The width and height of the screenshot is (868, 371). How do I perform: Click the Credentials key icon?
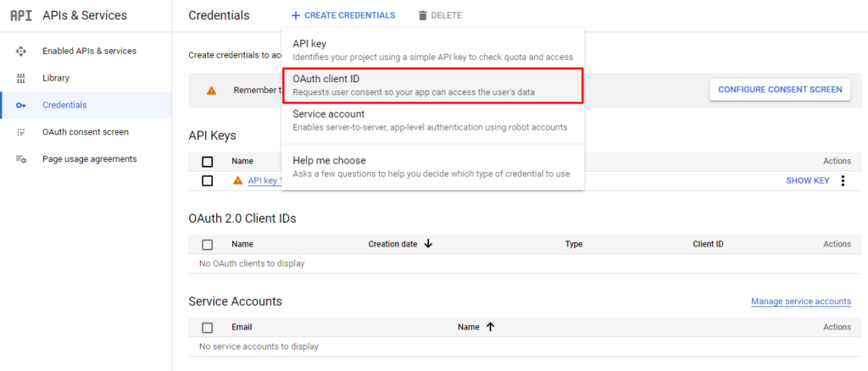pos(21,106)
